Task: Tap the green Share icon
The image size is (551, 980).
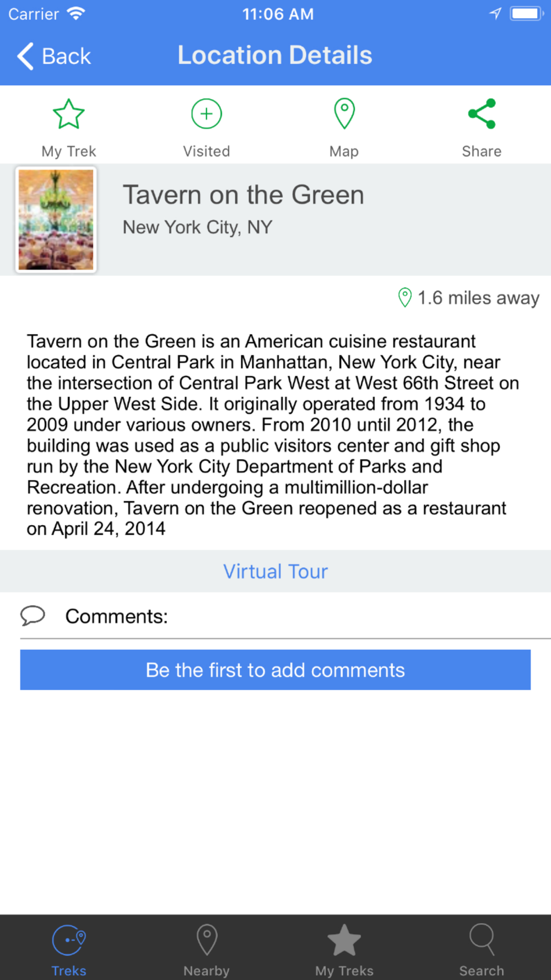Action: (482, 114)
